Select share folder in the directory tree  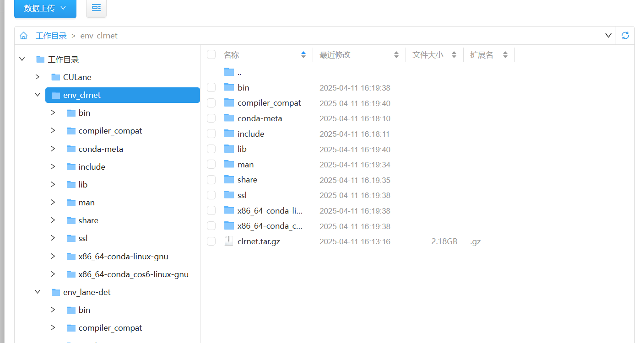[x=88, y=220]
